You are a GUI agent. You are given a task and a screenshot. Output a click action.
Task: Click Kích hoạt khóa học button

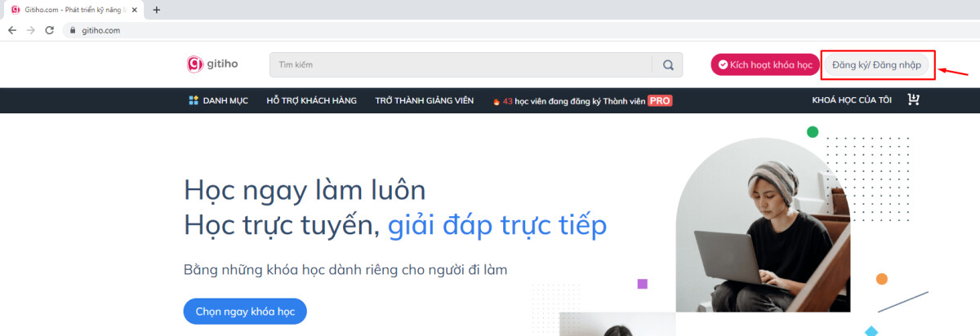(764, 64)
